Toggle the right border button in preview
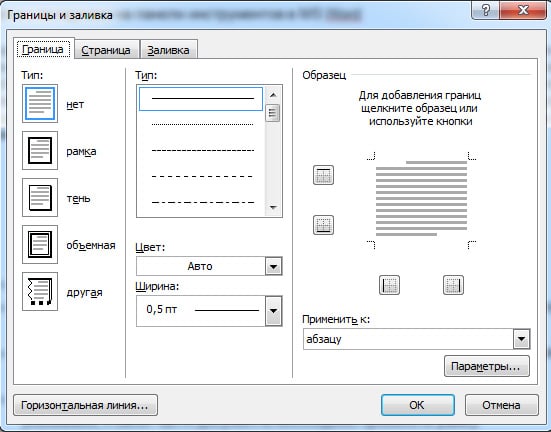 coord(453,285)
